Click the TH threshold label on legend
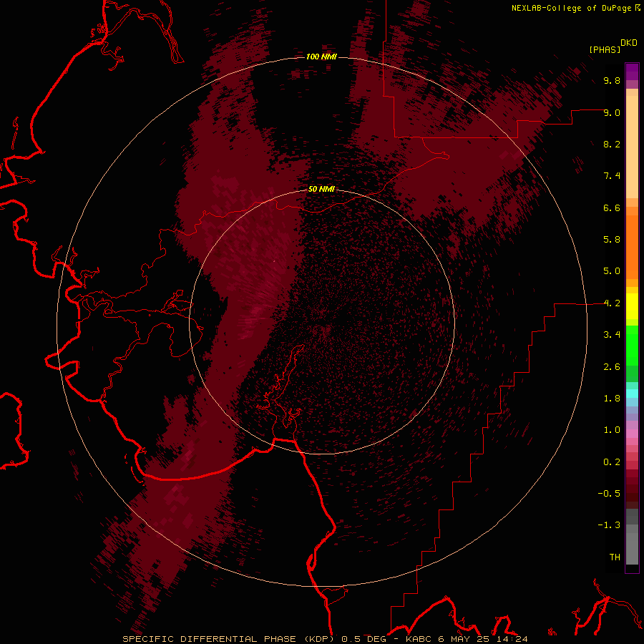Screen dimensions: 644x644 point(615,557)
